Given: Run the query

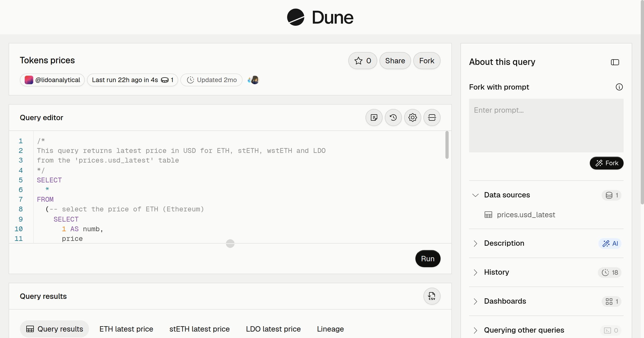Looking at the screenshot, I should 428,259.
